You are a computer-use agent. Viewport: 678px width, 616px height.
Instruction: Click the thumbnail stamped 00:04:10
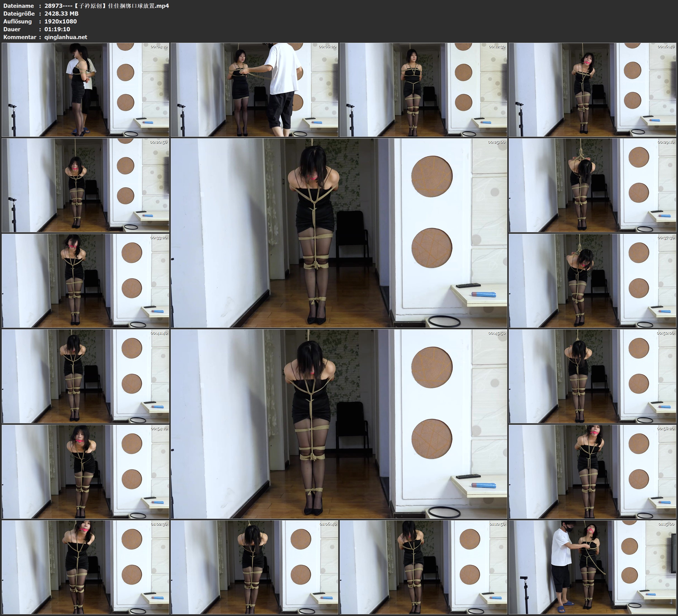click(85, 89)
